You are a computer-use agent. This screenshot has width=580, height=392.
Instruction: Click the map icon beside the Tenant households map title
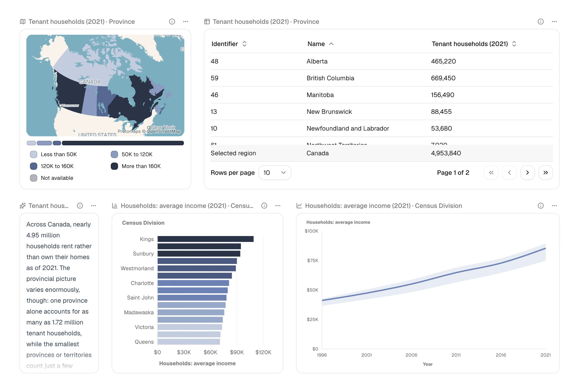[23, 22]
